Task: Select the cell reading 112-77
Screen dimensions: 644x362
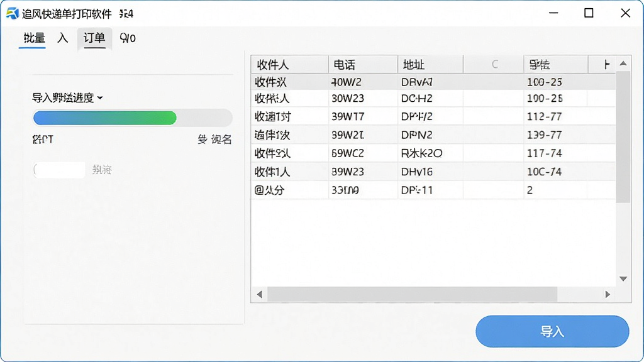Action: pos(555,116)
